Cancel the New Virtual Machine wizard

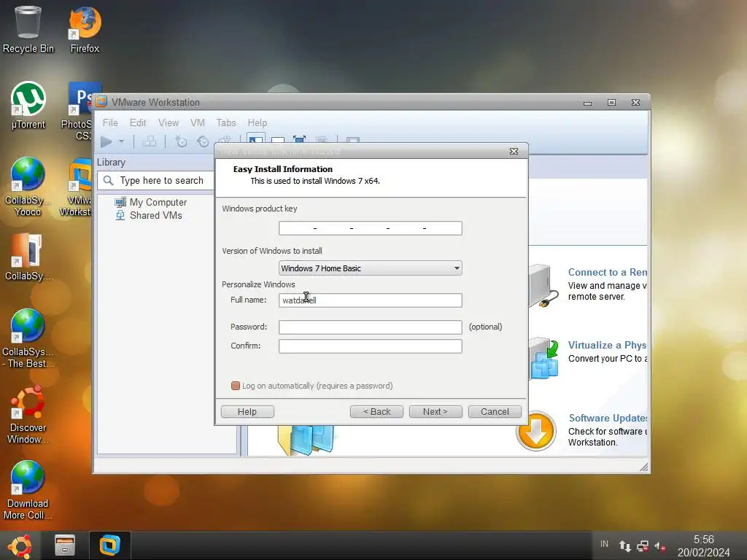coord(495,411)
